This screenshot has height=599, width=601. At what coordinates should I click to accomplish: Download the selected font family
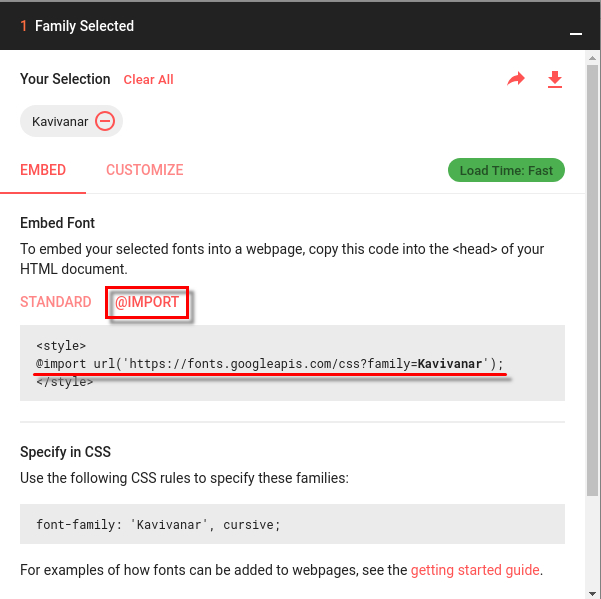click(x=555, y=79)
